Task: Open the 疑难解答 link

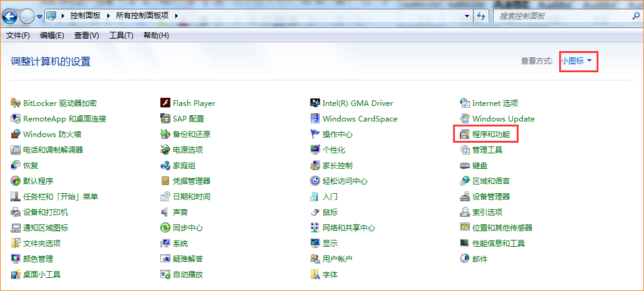Action: 188,259
